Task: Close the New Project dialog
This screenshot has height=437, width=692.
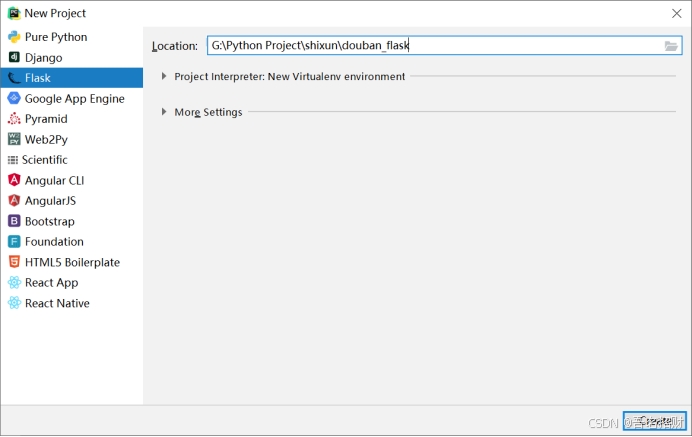Action: pyautogui.click(x=677, y=13)
